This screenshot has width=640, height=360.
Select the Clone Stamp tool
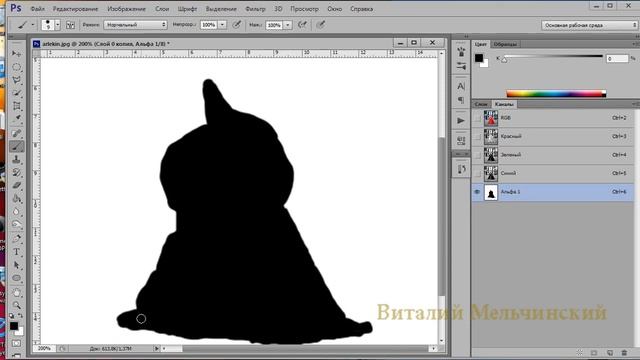[16, 159]
